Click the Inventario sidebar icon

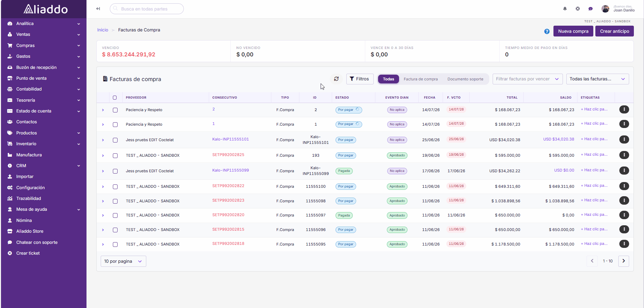tap(10, 144)
